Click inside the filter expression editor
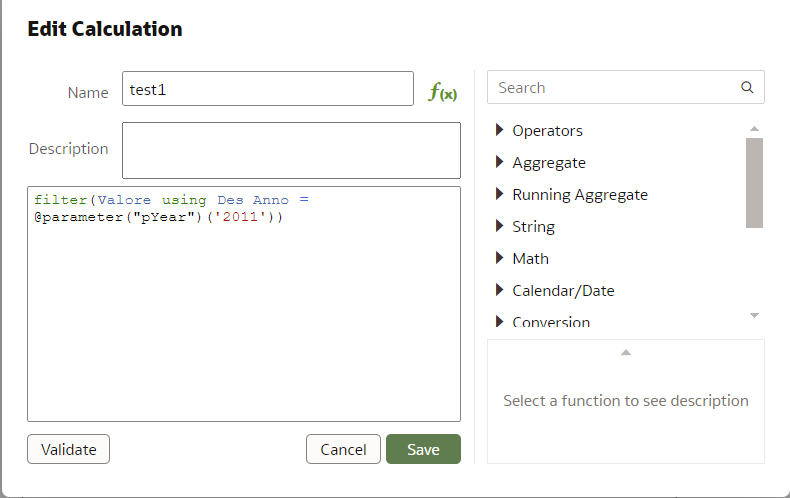790x498 pixels. tap(243, 320)
